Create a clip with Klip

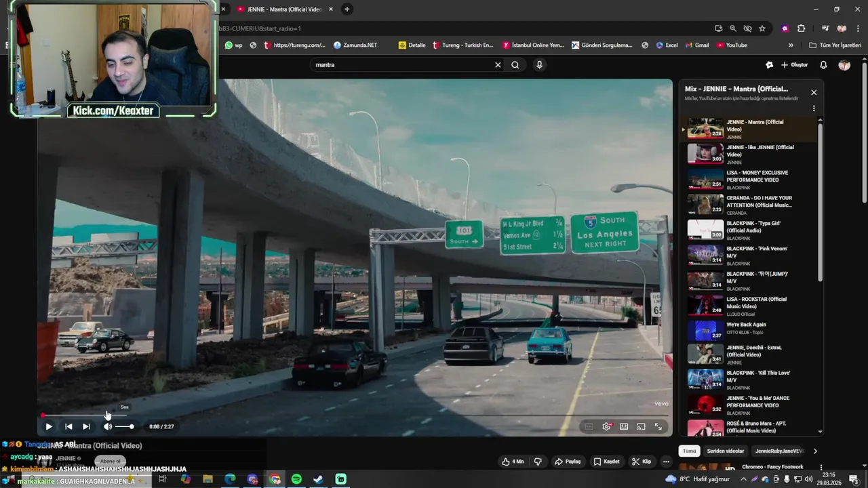tap(641, 462)
